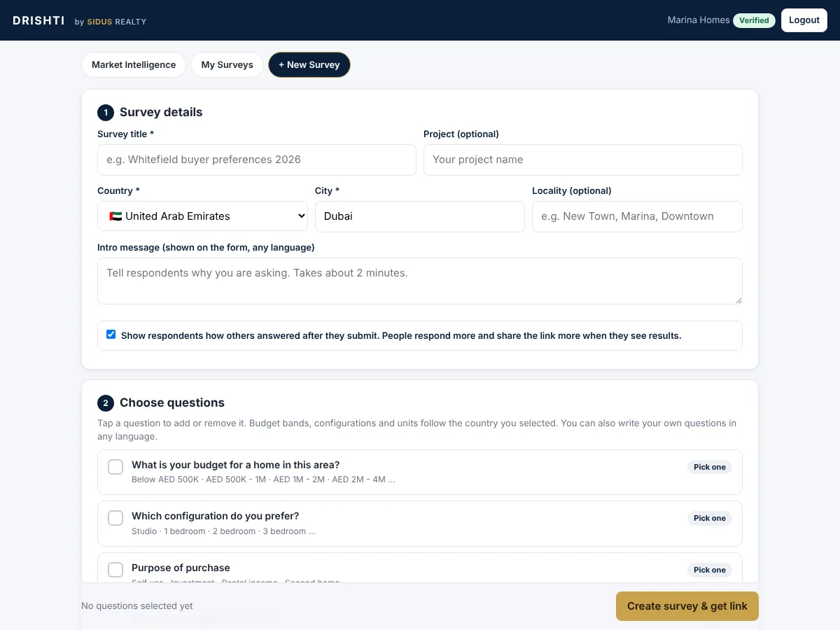
Task: Tick the Purpose of purchase question checkbox
Action: (x=115, y=570)
